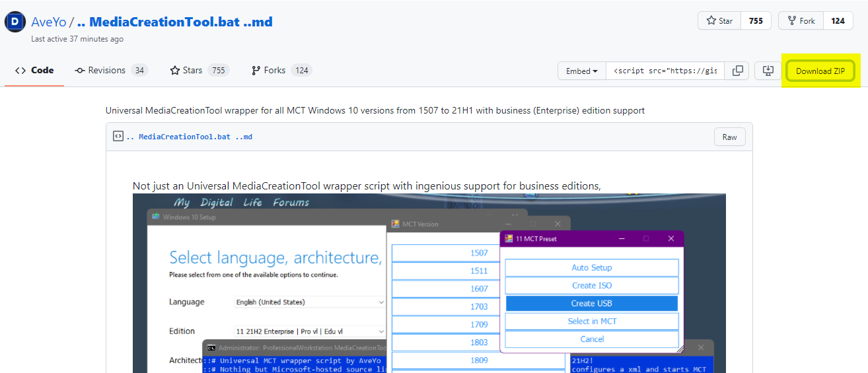The image size is (868, 373).
Task: Open the AveYo profile link
Action: (x=48, y=22)
